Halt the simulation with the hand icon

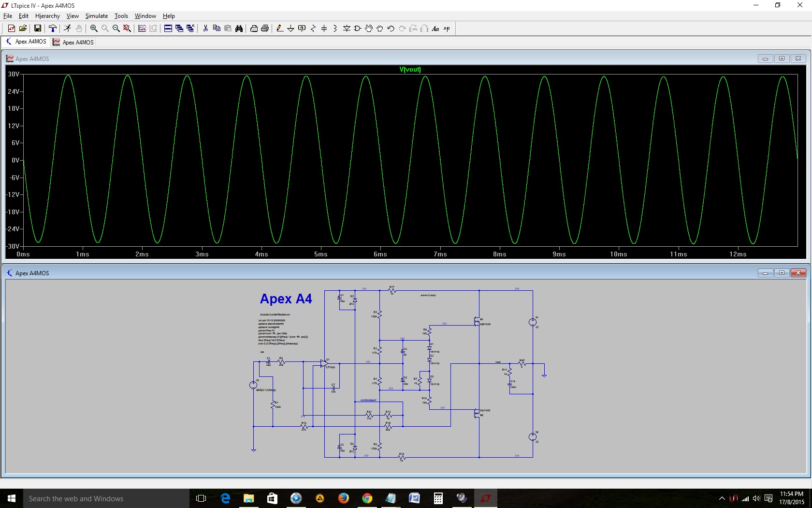(x=79, y=29)
